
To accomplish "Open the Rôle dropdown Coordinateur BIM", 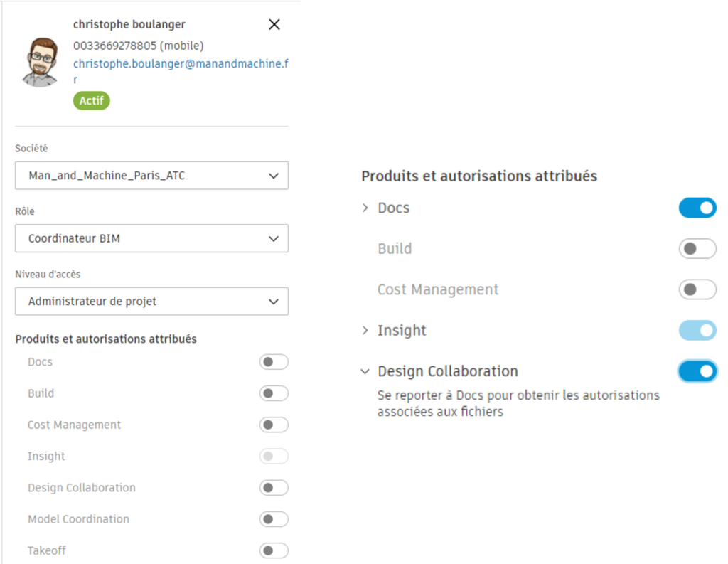I will (151, 238).
